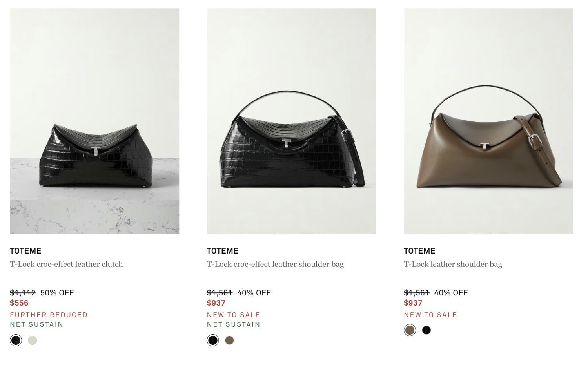Open the T-Lock croc-effect leather clutch product page

pyautogui.click(x=66, y=264)
